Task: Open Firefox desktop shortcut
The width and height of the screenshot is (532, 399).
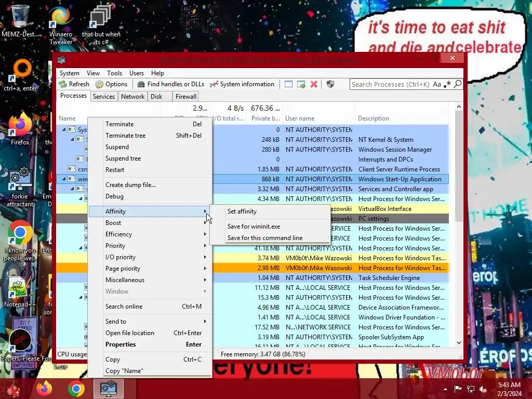Action: [20, 129]
